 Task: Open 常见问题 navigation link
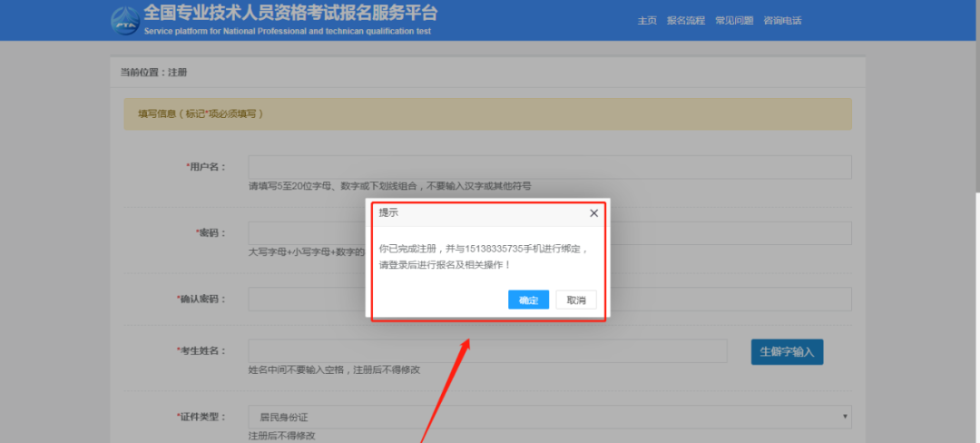734,21
